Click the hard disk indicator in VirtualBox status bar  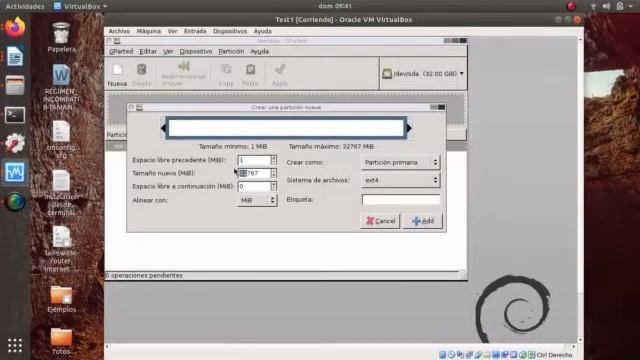coord(442,355)
